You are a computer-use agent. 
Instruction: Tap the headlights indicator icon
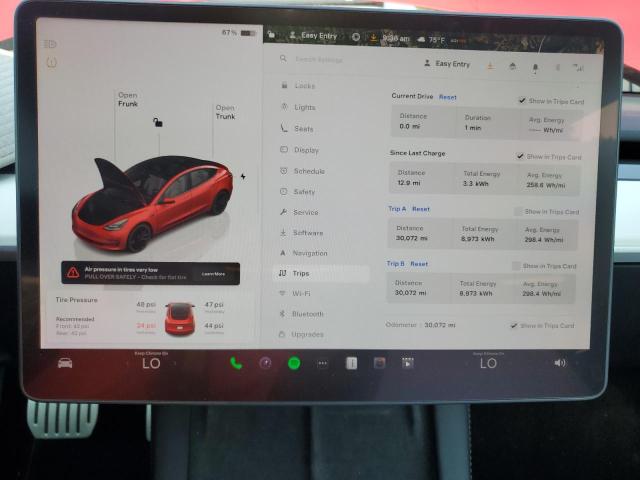pyautogui.click(x=50, y=44)
